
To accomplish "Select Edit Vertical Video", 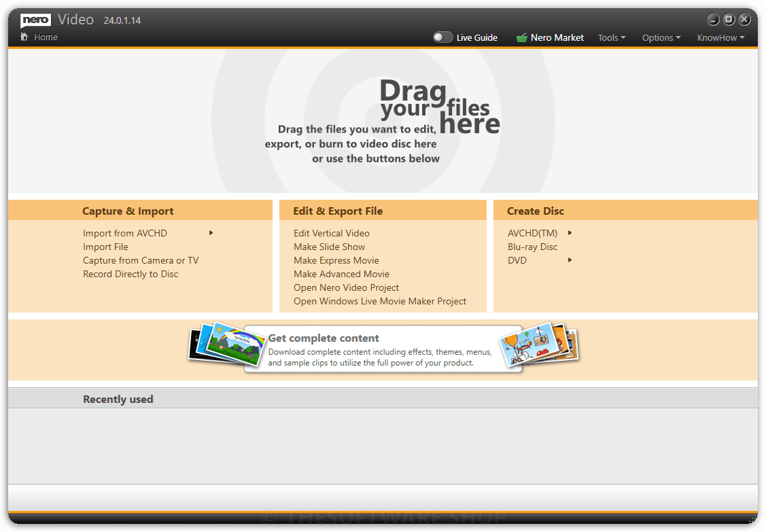I will click(332, 233).
